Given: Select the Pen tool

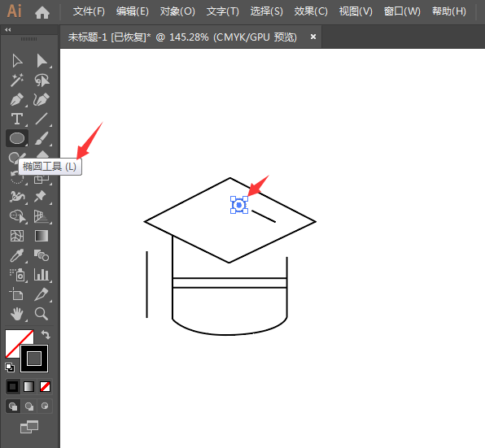Looking at the screenshot, I should point(17,99).
